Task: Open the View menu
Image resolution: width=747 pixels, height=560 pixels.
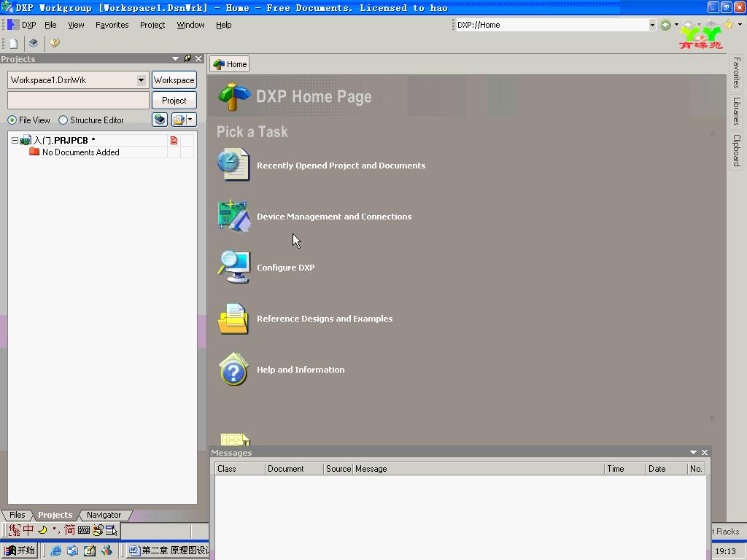Action: [x=76, y=25]
